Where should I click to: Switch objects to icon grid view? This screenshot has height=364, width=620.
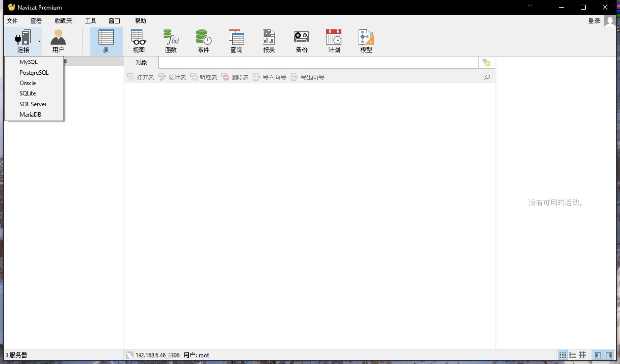point(563,355)
